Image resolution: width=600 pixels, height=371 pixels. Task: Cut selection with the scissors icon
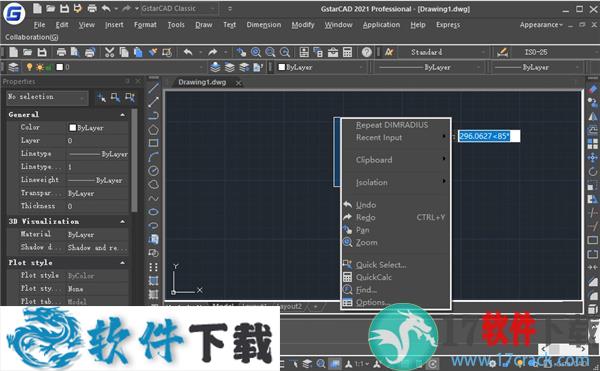point(109,52)
